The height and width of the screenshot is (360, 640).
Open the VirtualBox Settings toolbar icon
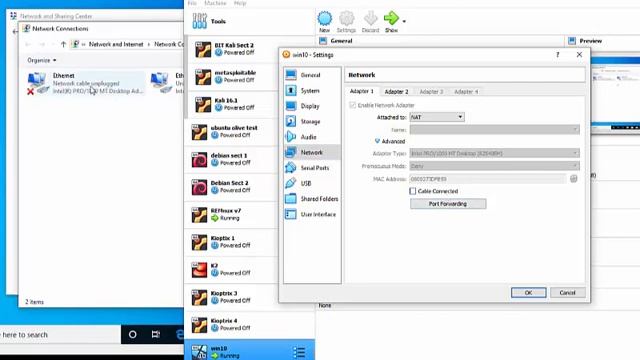(x=346, y=19)
